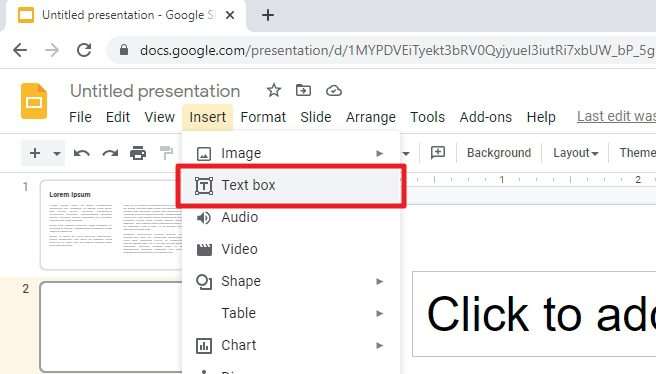Open the Arrange menu
Screen dimensions: 656x374
pyautogui.click(x=371, y=117)
